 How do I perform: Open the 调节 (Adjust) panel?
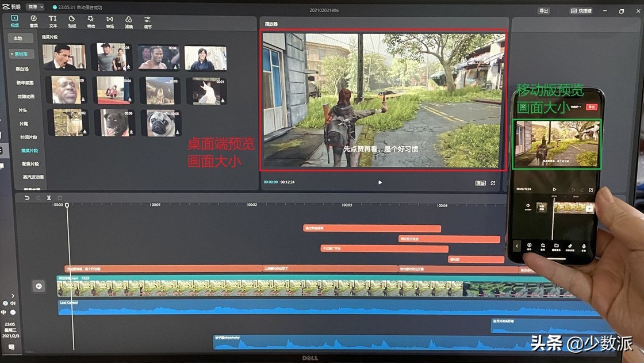pyautogui.click(x=147, y=21)
